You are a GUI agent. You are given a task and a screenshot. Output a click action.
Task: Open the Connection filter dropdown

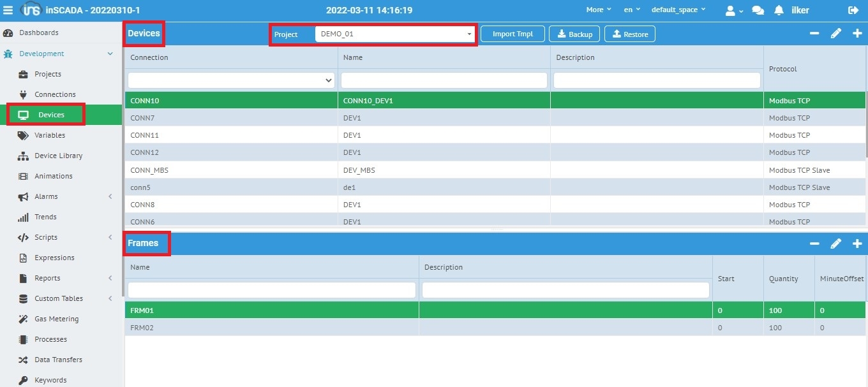coord(231,80)
